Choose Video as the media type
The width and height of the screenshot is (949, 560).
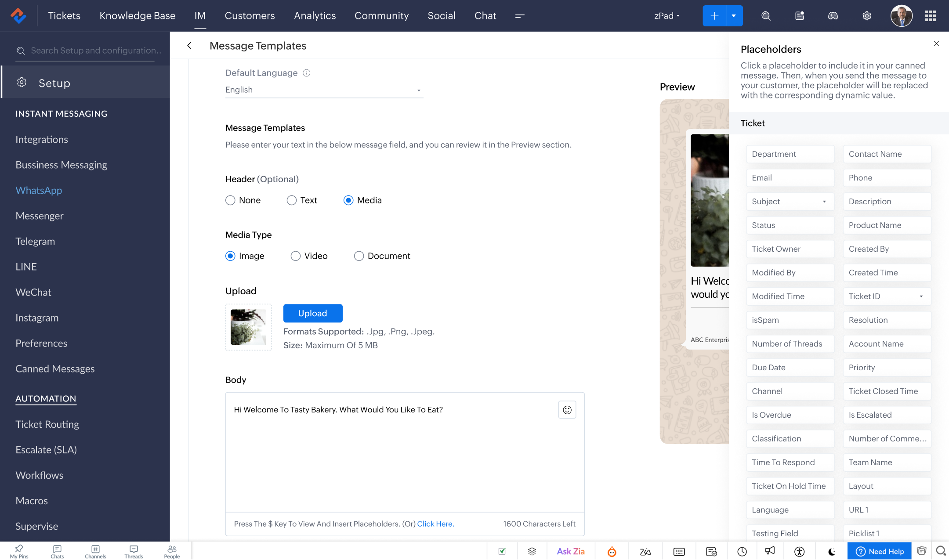[296, 256]
